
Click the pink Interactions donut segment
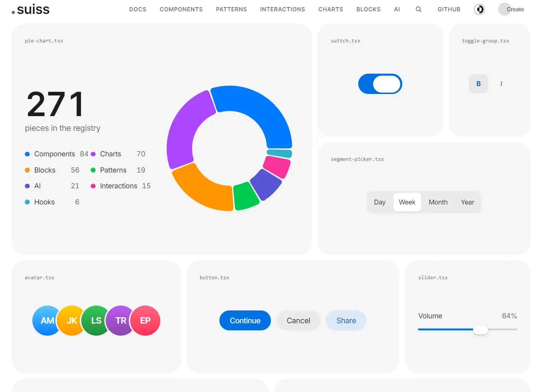(x=277, y=166)
